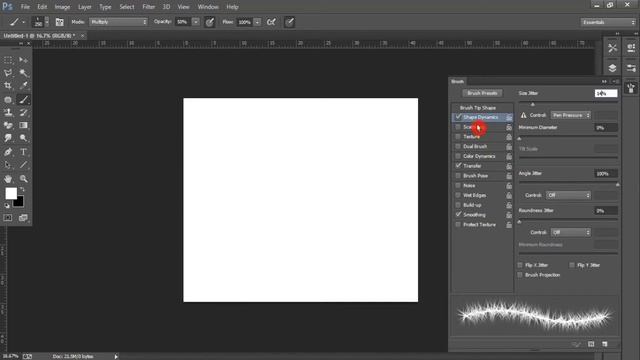
Task: Select the Move tool
Action: pos(23,60)
